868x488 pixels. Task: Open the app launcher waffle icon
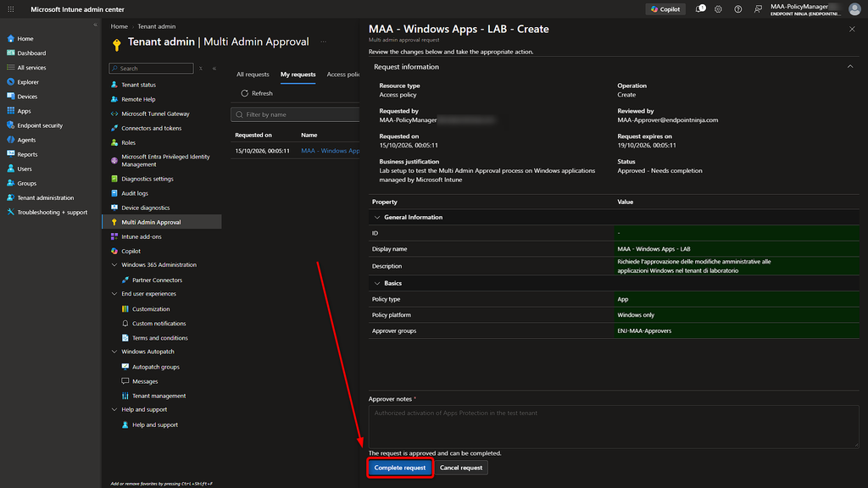[x=10, y=8]
